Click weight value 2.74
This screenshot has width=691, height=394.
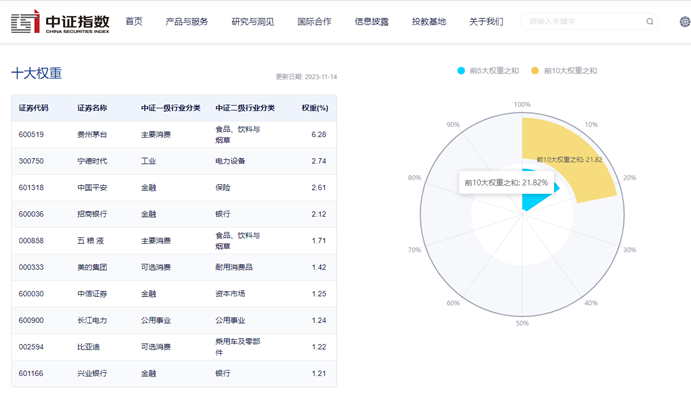[319, 161]
